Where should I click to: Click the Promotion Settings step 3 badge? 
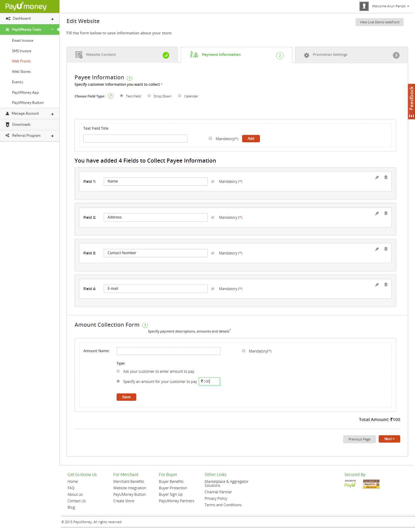click(396, 55)
